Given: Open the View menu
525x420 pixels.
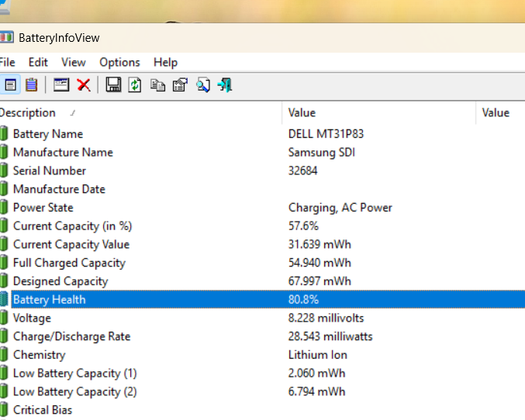Looking at the screenshot, I should (74, 62).
